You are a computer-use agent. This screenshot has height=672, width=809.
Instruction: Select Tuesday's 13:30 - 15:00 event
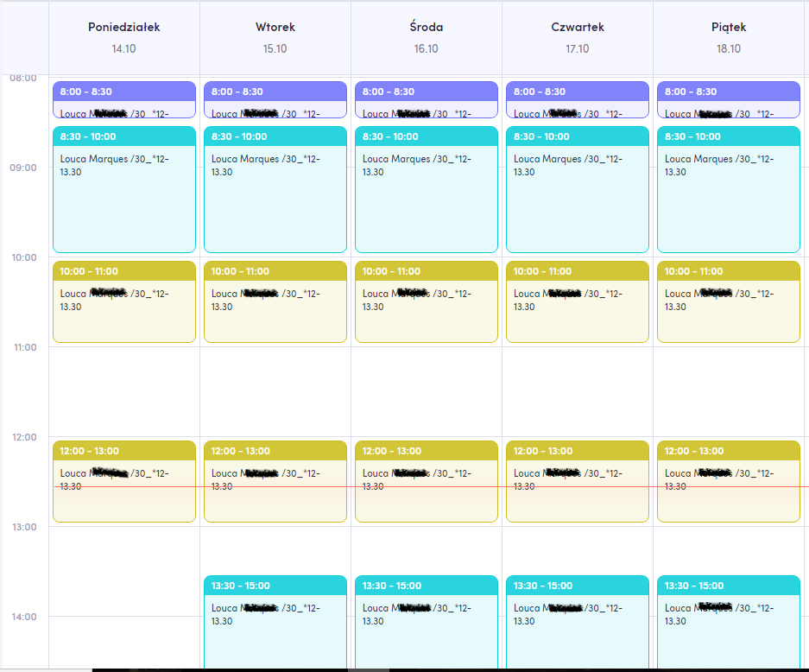[275, 623]
